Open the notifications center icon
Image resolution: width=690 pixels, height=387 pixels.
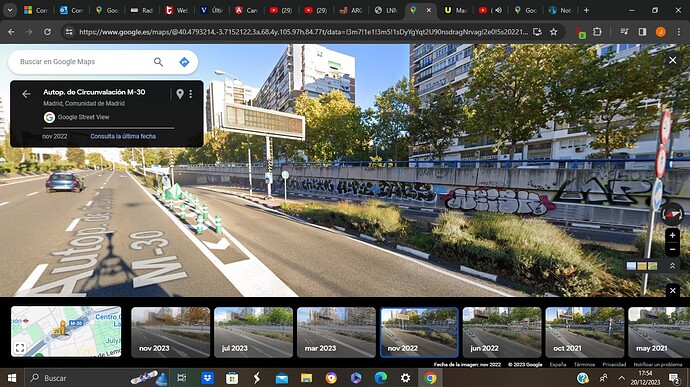coord(674,378)
